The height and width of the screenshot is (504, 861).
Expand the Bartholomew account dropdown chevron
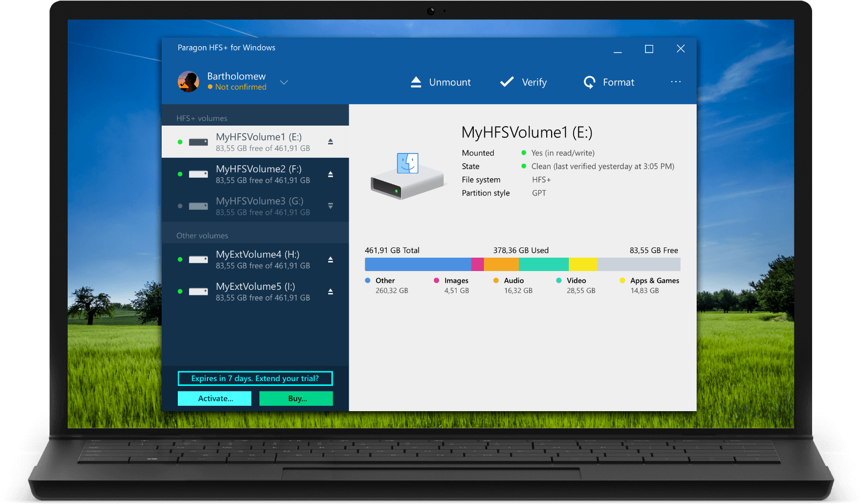[284, 82]
